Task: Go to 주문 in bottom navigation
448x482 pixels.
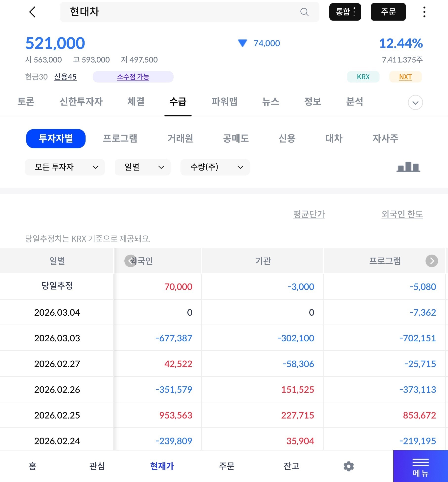Action: 227,466
